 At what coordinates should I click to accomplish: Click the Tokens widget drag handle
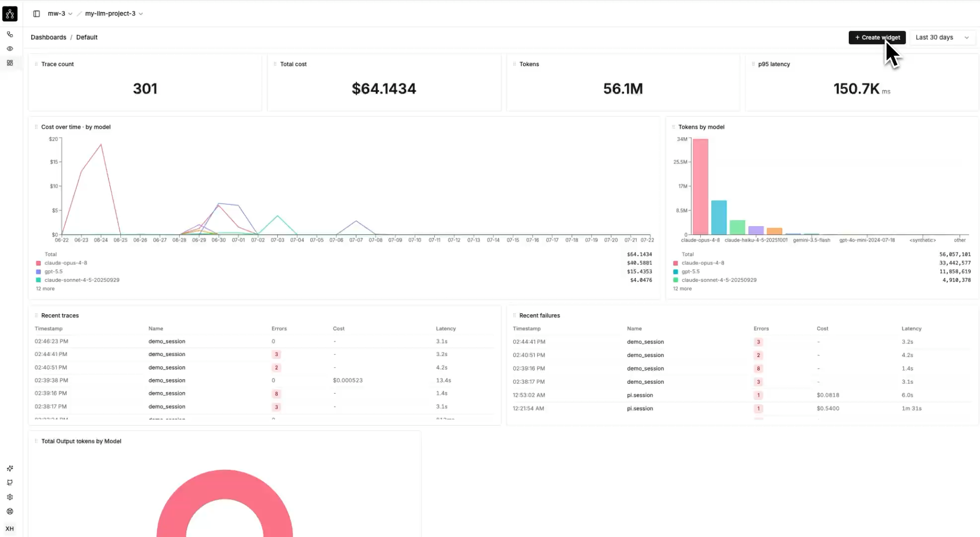coord(514,64)
